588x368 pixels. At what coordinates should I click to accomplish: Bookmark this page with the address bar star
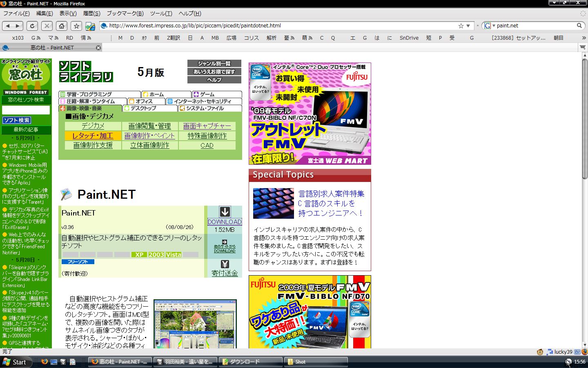pyautogui.click(x=461, y=26)
